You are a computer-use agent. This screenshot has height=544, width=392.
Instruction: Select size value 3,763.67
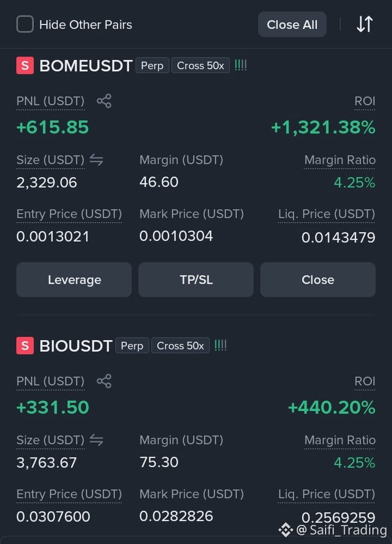click(46, 462)
